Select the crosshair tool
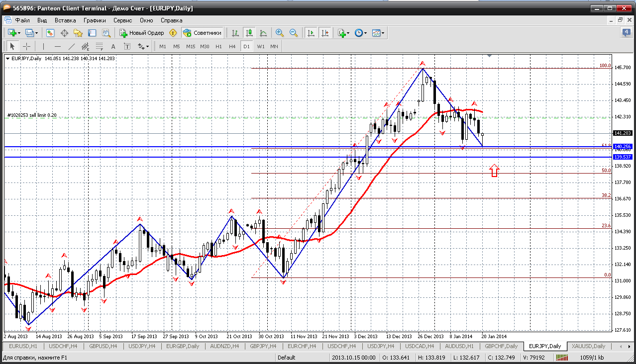This screenshot has width=636, height=364. click(x=26, y=46)
